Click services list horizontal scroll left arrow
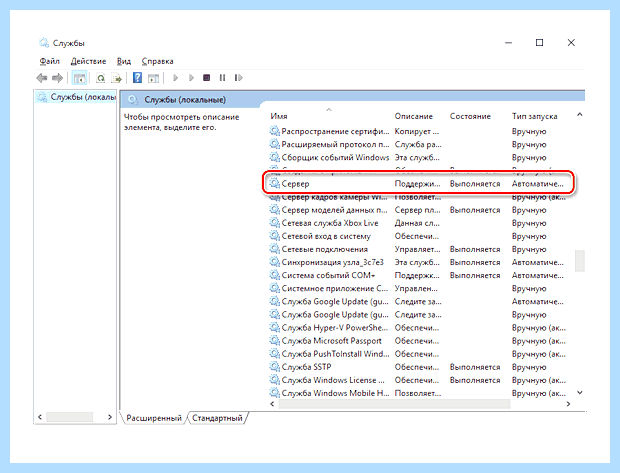Screen dimensions: 620x473 coord(272,404)
